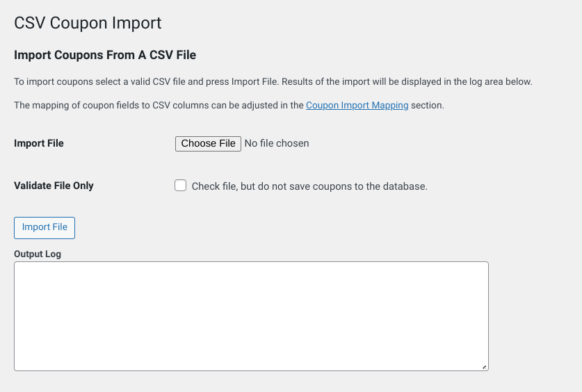This screenshot has height=392, width=582.
Task: Click the bold 'Import File' field label
Action: click(39, 143)
